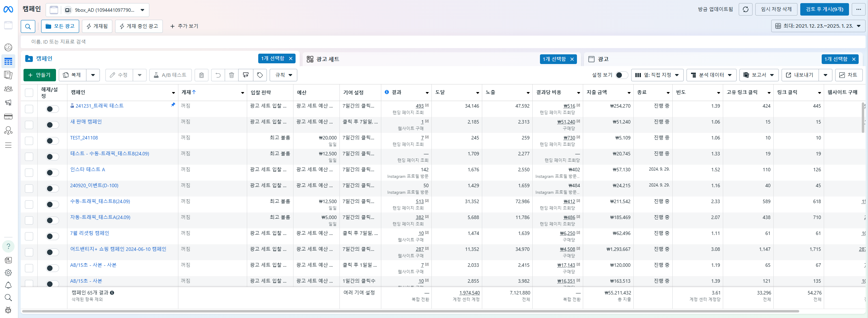Toggle the 새 판매 캠페인 on/off switch
Image resolution: width=868 pixels, height=318 pixels.
[53, 125]
